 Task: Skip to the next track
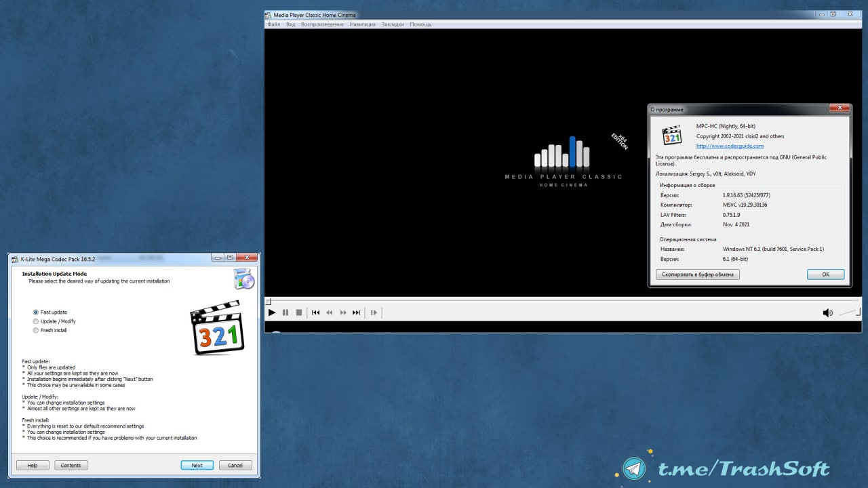(x=357, y=312)
